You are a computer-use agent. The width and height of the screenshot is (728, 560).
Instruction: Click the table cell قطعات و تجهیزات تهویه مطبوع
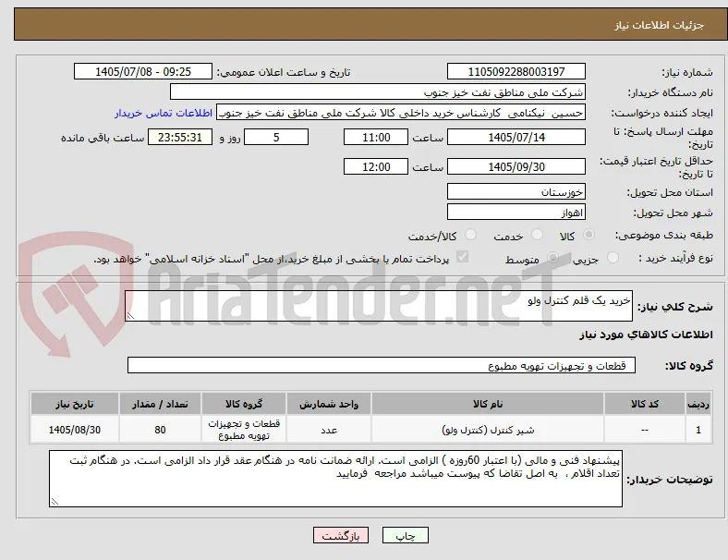(x=244, y=430)
